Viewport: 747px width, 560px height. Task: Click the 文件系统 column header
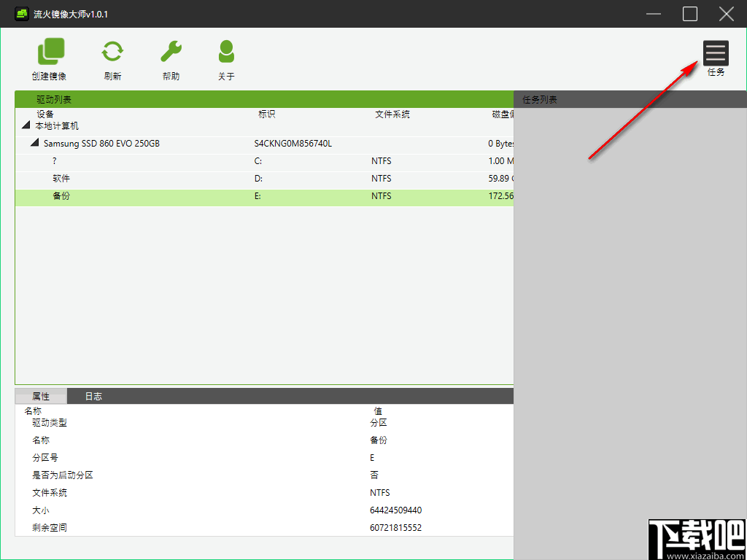point(392,114)
